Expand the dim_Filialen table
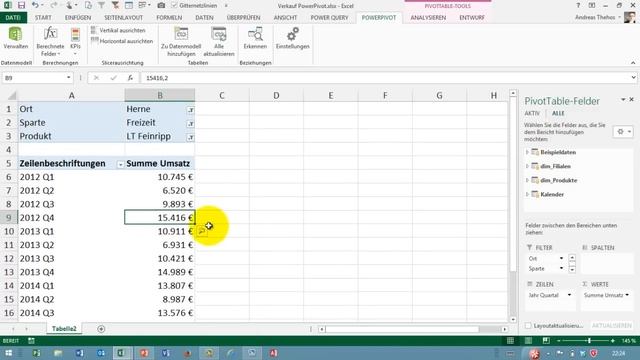This screenshot has height=360, width=640. click(527, 166)
